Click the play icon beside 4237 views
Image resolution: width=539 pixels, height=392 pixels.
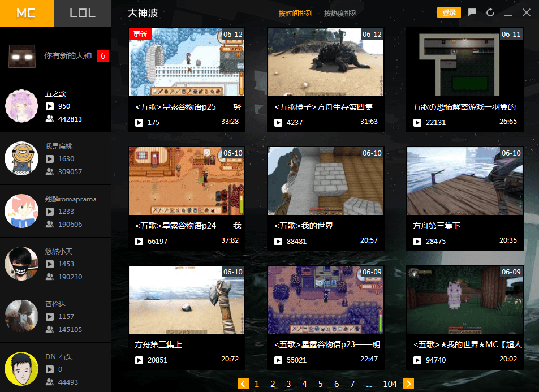pos(278,122)
